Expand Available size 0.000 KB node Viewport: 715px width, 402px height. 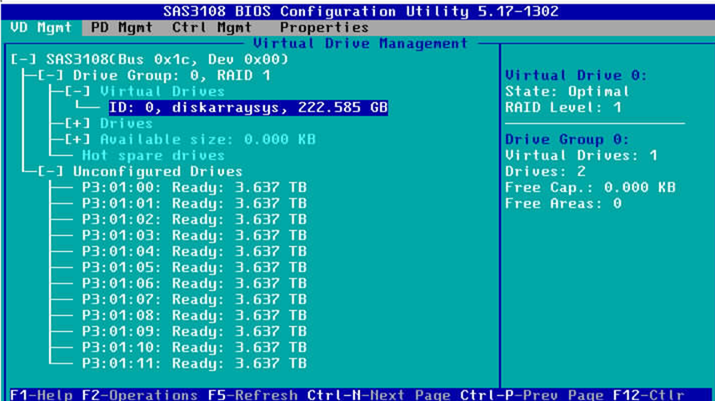tap(78, 139)
